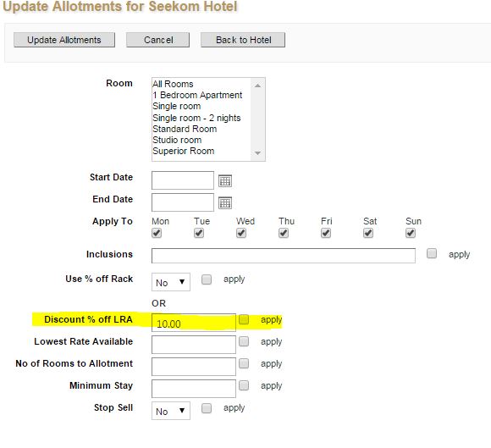Enable apply checkbox beside Minimum Stay
491x448 pixels.
tap(244, 385)
